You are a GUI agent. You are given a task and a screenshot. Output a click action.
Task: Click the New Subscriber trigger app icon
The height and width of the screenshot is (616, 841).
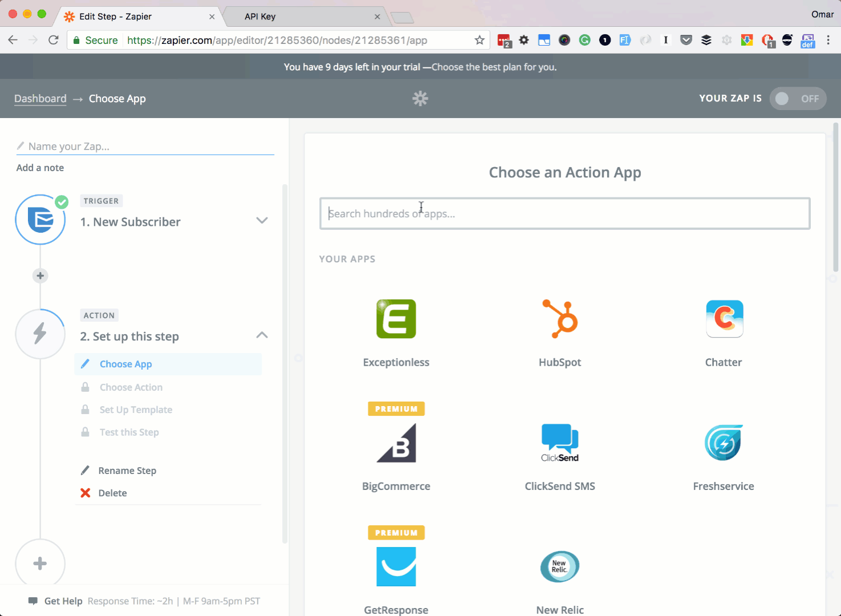(x=40, y=220)
